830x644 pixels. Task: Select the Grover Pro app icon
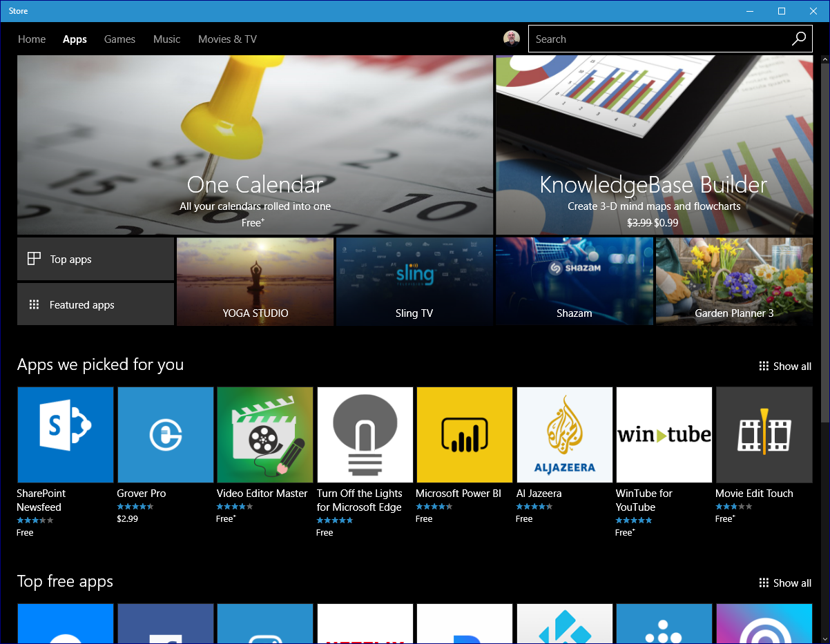(x=165, y=434)
